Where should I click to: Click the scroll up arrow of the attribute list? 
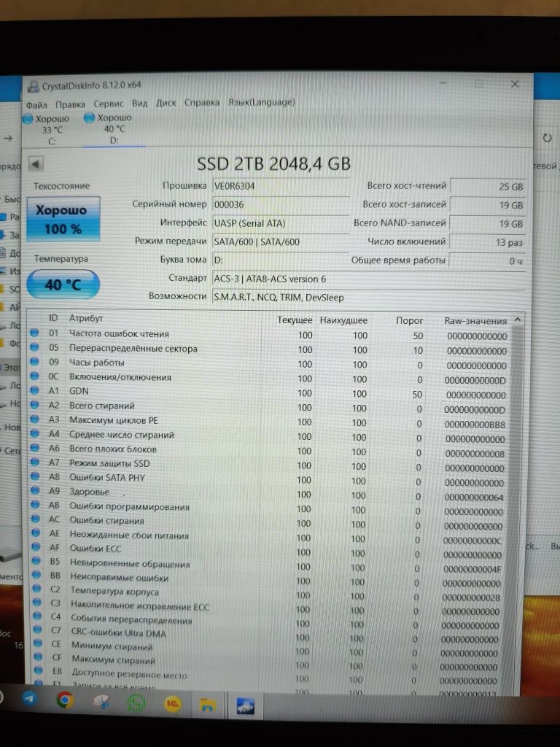click(x=518, y=320)
